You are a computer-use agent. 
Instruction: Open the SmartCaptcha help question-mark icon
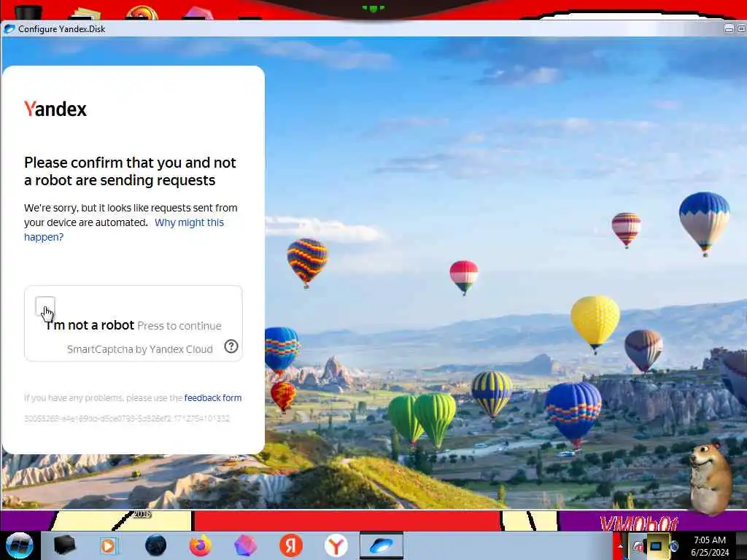pos(231,346)
